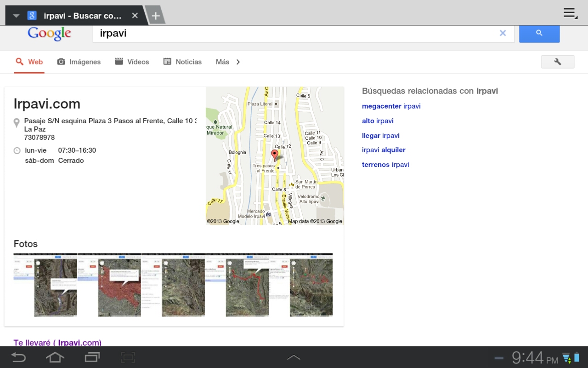Screen dimensions: 588x368
Task: Click the Tres pasos al Frente map label
Action: (264, 168)
